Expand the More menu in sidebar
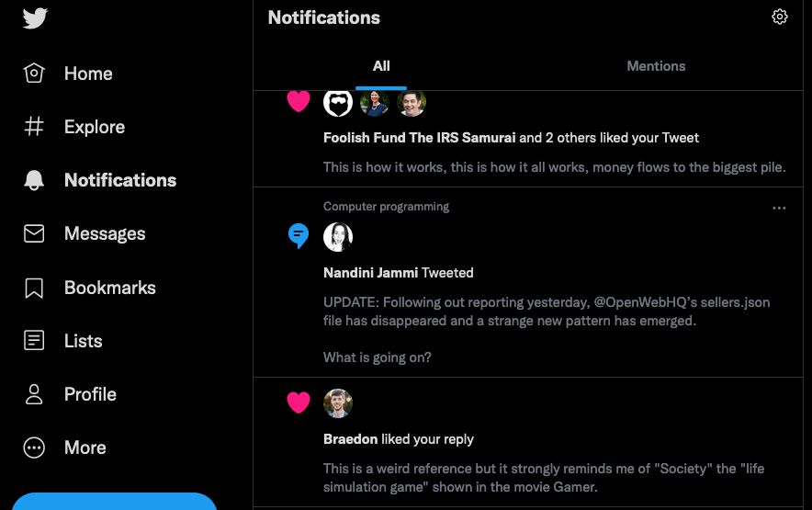Viewport: 812px width, 510px height. click(34, 448)
